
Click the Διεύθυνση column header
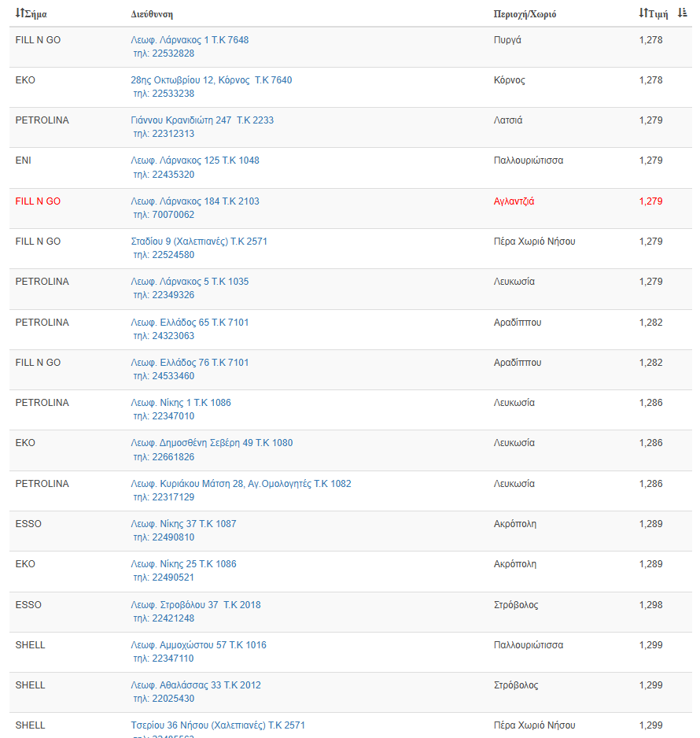(152, 14)
